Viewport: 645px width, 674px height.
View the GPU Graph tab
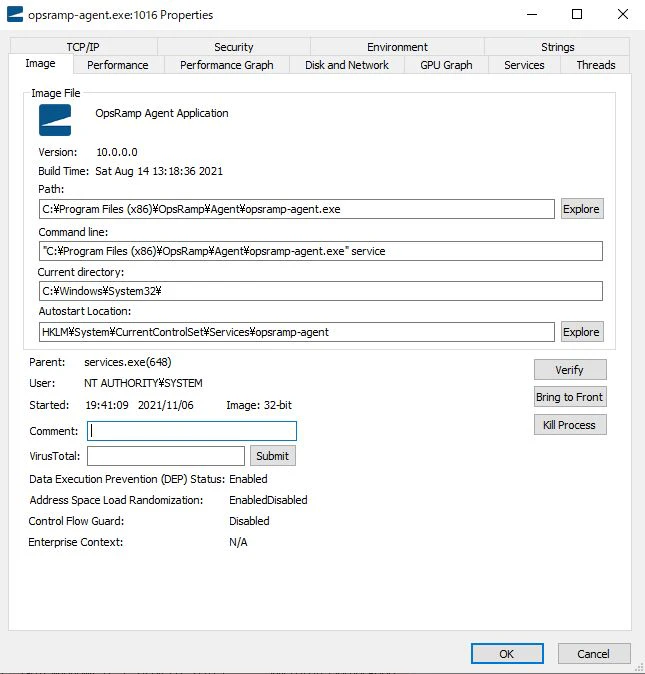[x=446, y=65]
